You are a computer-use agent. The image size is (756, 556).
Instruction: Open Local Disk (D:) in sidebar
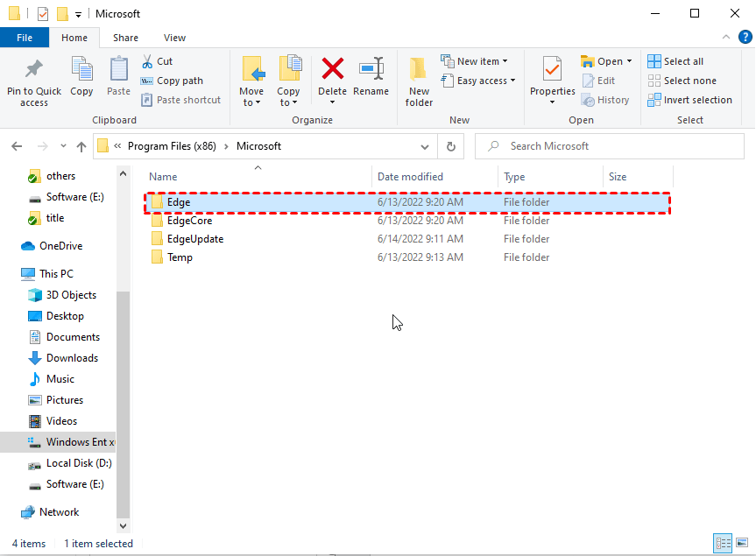[70, 463]
